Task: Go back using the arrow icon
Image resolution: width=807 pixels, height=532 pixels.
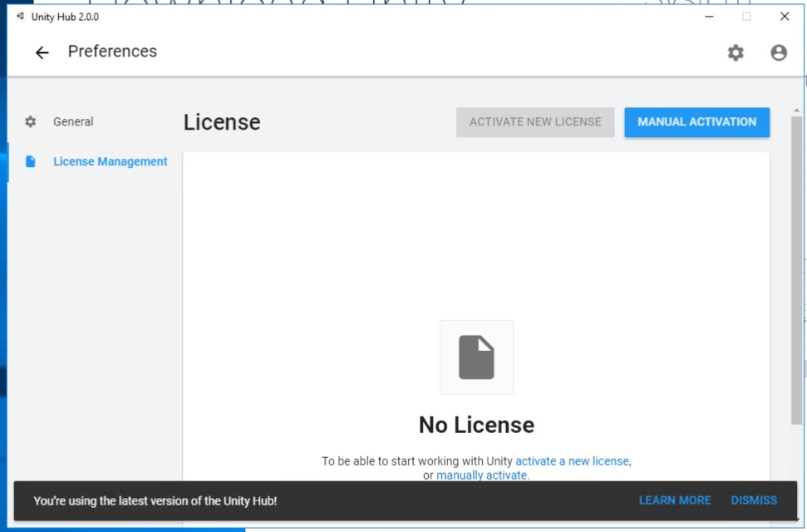Action: click(42, 52)
